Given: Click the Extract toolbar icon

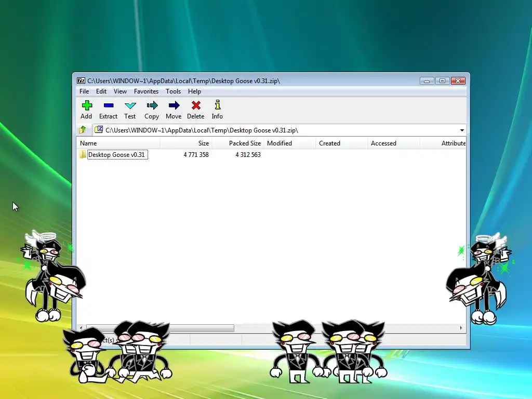Looking at the screenshot, I should [x=108, y=105].
